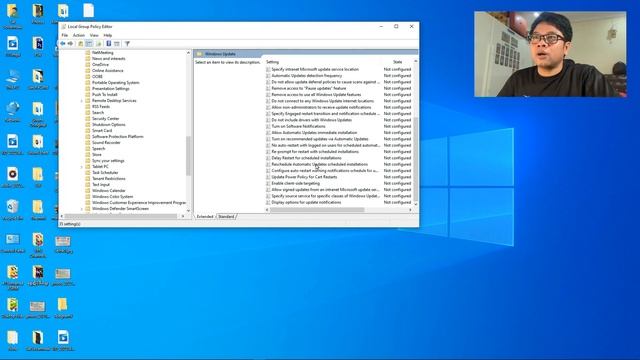Select Push To Install folder
This screenshot has width=640, height=360.
pyautogui.click(x=104, y=94)
